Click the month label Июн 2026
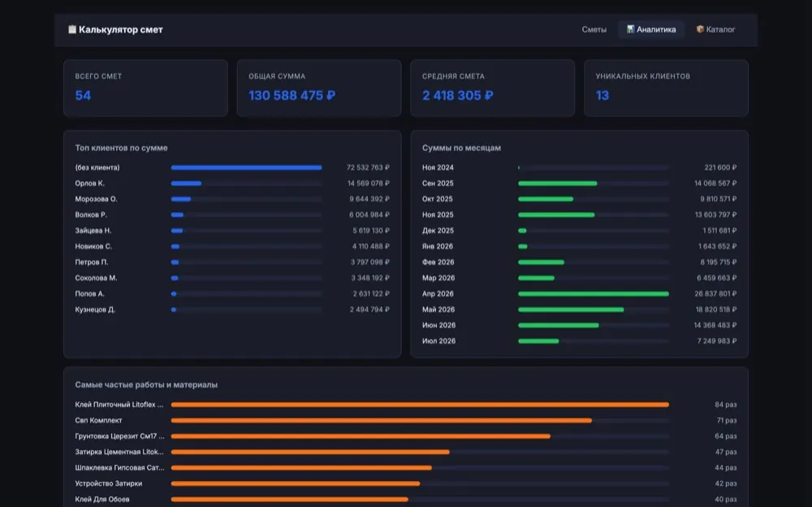812x507 pixels. 438,326
